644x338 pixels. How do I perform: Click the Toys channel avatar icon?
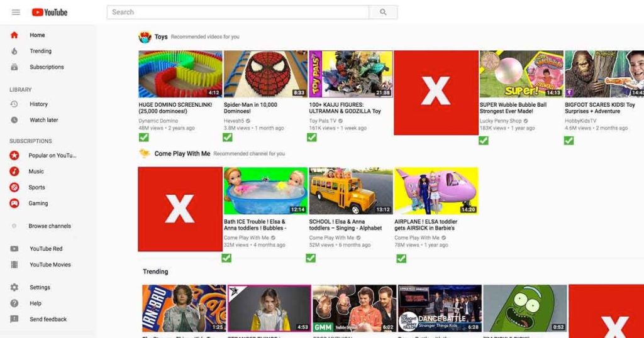point(145,36)
